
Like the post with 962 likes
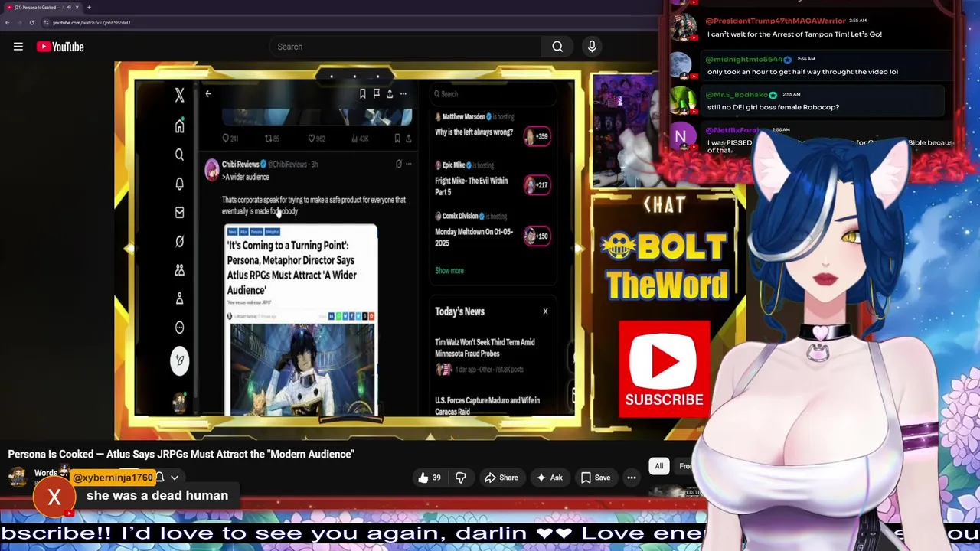click(316, 139)
